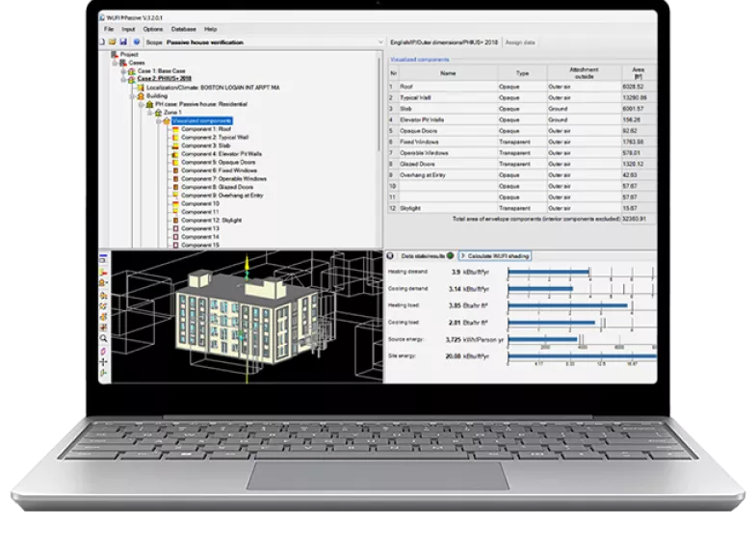Select the magnifier zoom tool in 3D view
756x551 pixels.
(104, 338)
